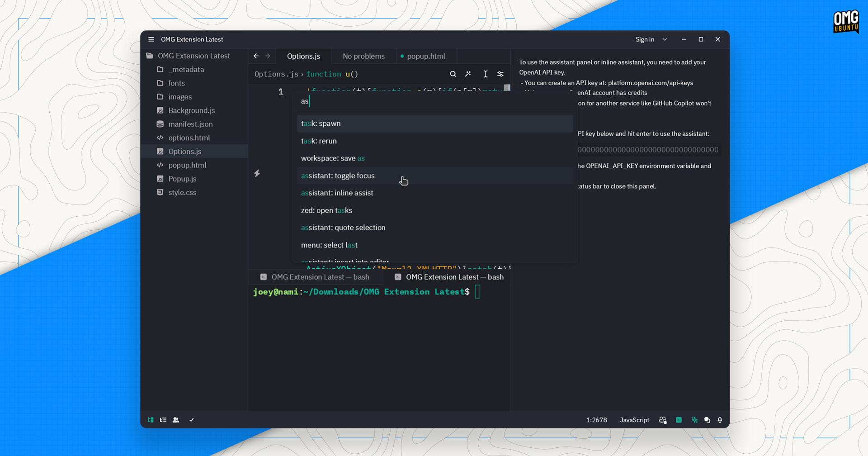Choose assistant: quote selection

coord(435,228)
